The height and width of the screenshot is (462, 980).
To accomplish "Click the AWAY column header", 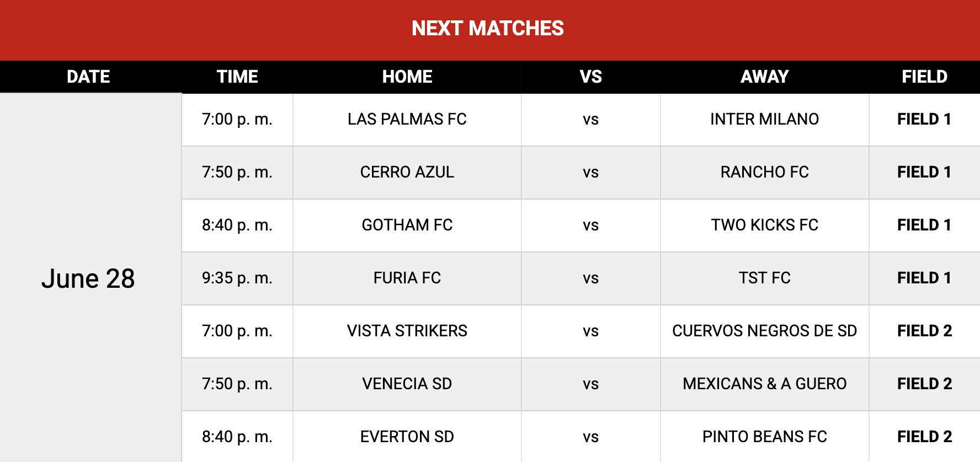I will click(765, 77).
